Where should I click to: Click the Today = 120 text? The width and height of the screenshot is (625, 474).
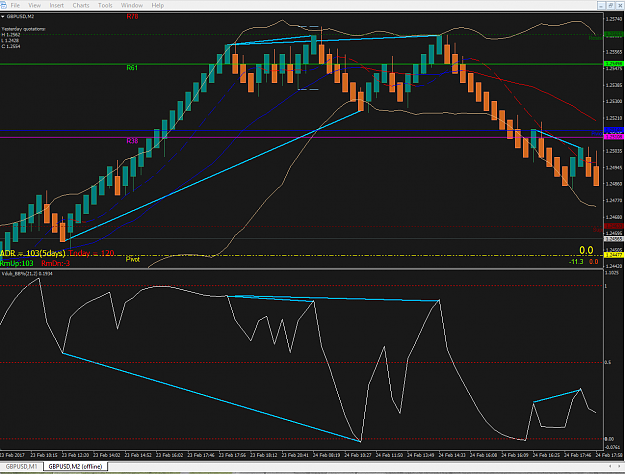point(92,253)
